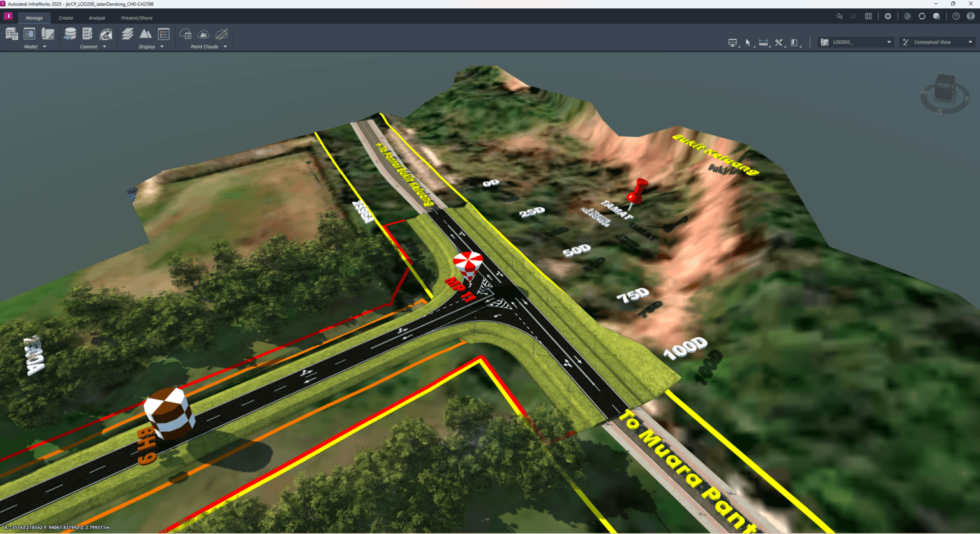Switch to the Manage tab
980x534 pixels.
(x=34, y=18)
